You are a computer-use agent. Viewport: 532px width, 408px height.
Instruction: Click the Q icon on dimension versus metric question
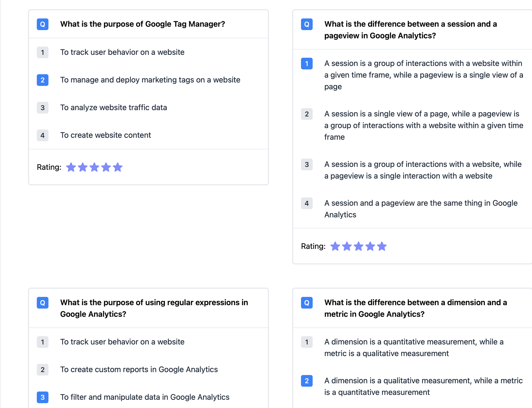[x=307, y=303]
